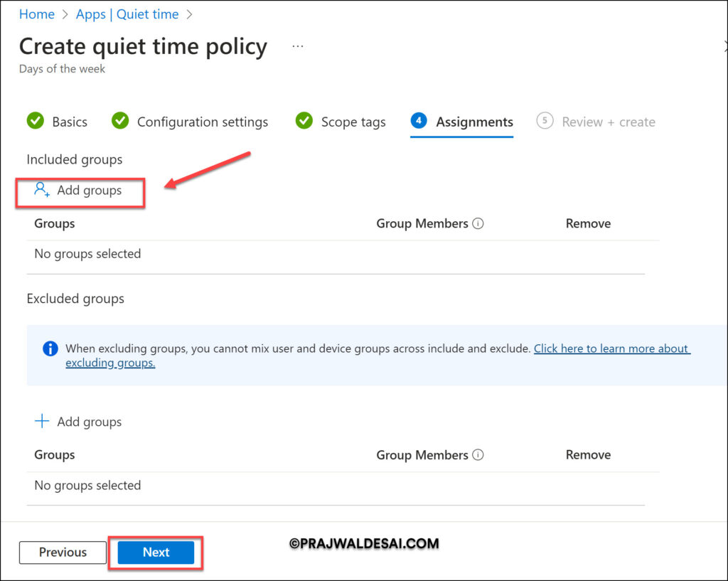Select the Excluded groups heading text
The height and width of the screenshot is (581, 728).
click(x=75, y=298)
